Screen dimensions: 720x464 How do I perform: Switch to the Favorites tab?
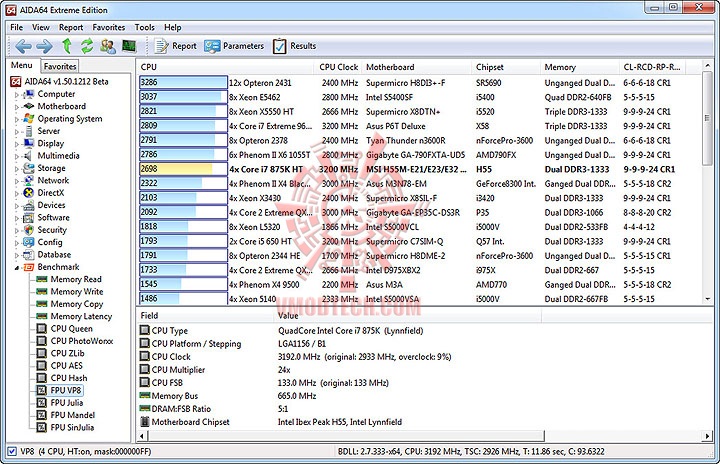pyautogui.click(x=60, y=66)
